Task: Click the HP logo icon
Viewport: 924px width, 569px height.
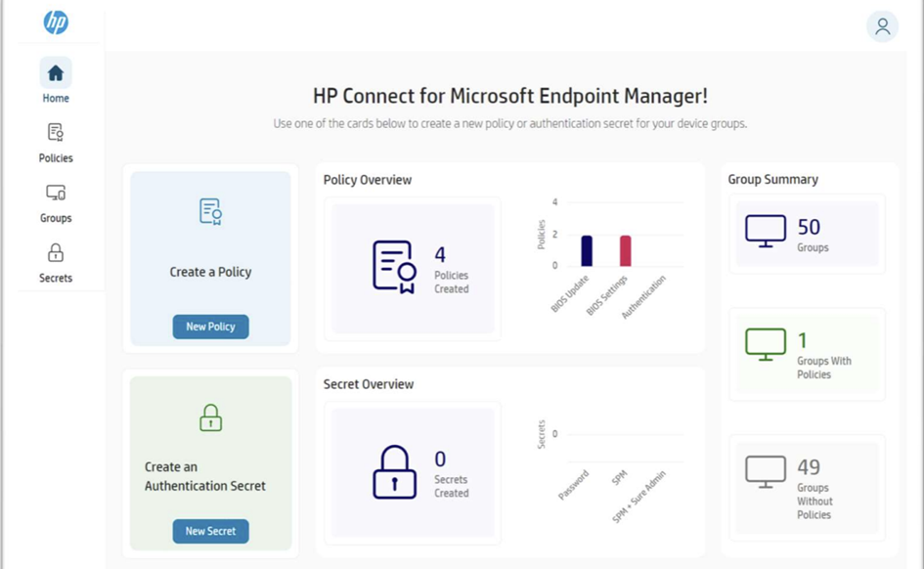Action: tap(56, 22)
